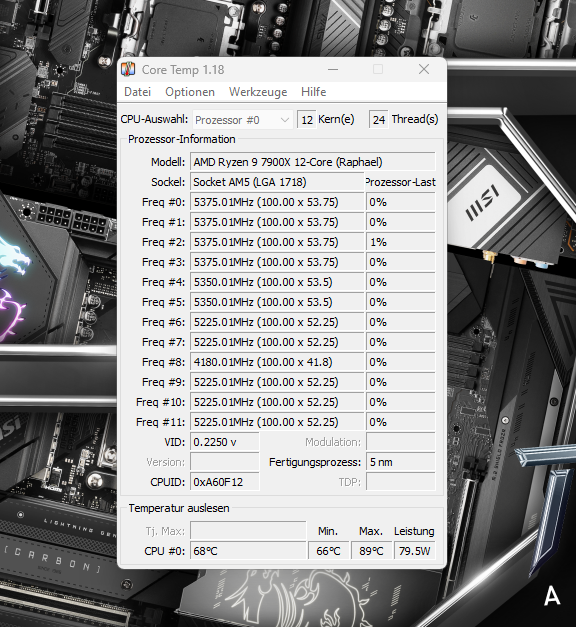The height and width of the screenshot is (627, 576).
Task: Click the 1% load value for Freq #2
Action: 400,242
